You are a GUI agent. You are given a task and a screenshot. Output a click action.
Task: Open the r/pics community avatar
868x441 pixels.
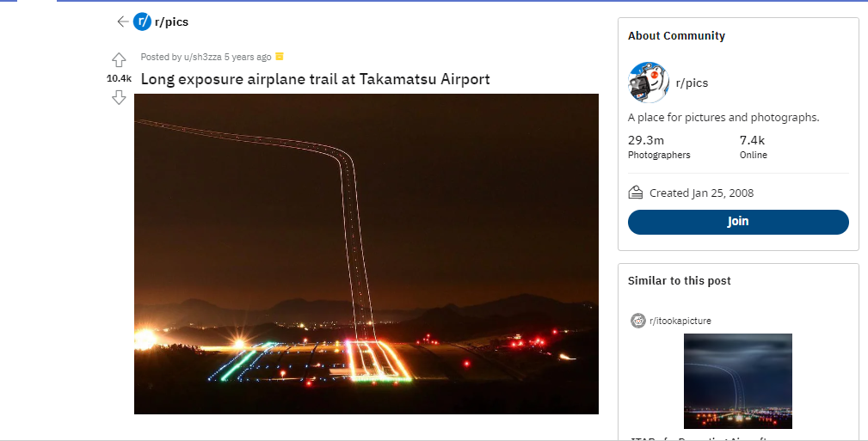click(x=648, y=83)
